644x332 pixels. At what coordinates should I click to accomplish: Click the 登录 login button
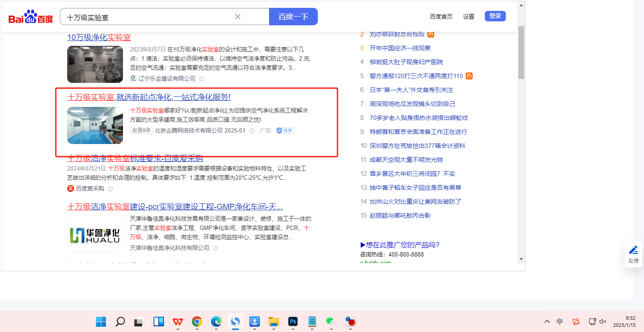pyautogui.click(x=495, y=16)
